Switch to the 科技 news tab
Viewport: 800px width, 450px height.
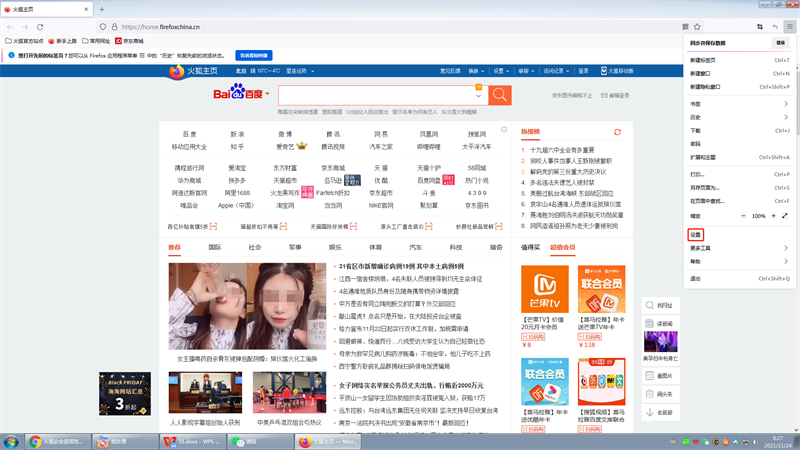(x=456, y=247)
